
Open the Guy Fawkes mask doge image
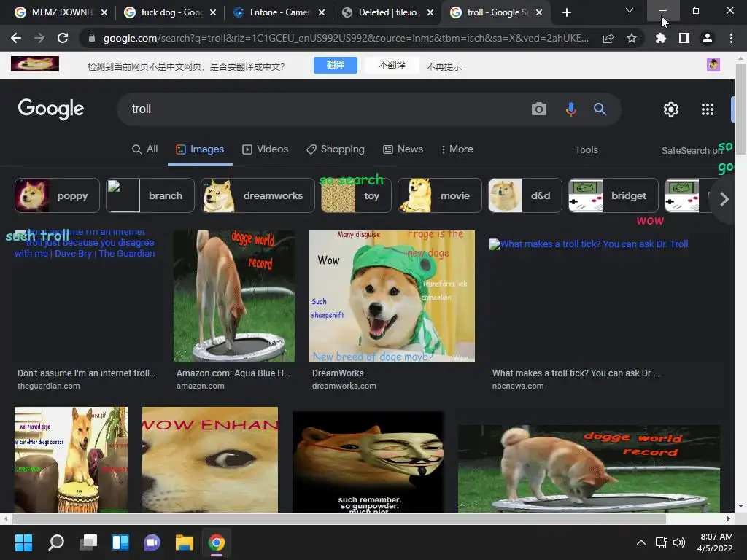368,462
